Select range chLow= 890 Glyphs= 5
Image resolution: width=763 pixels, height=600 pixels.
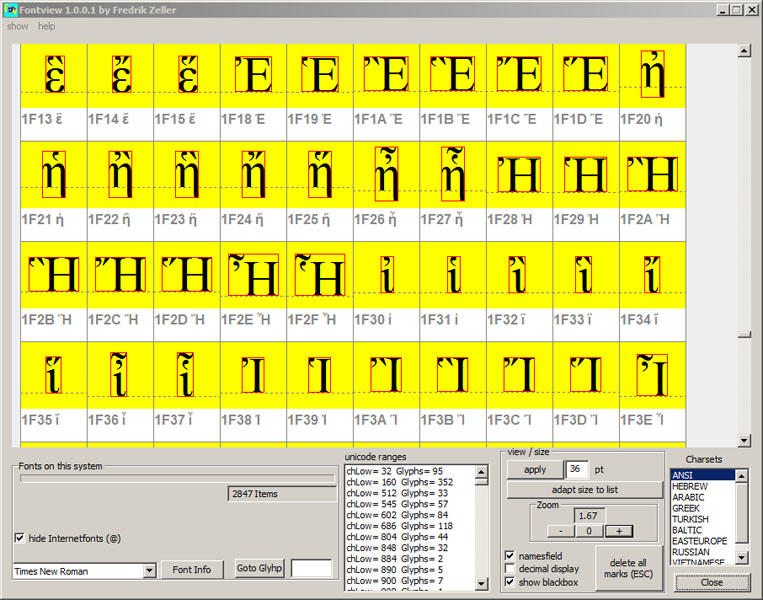tap(410, 569)
